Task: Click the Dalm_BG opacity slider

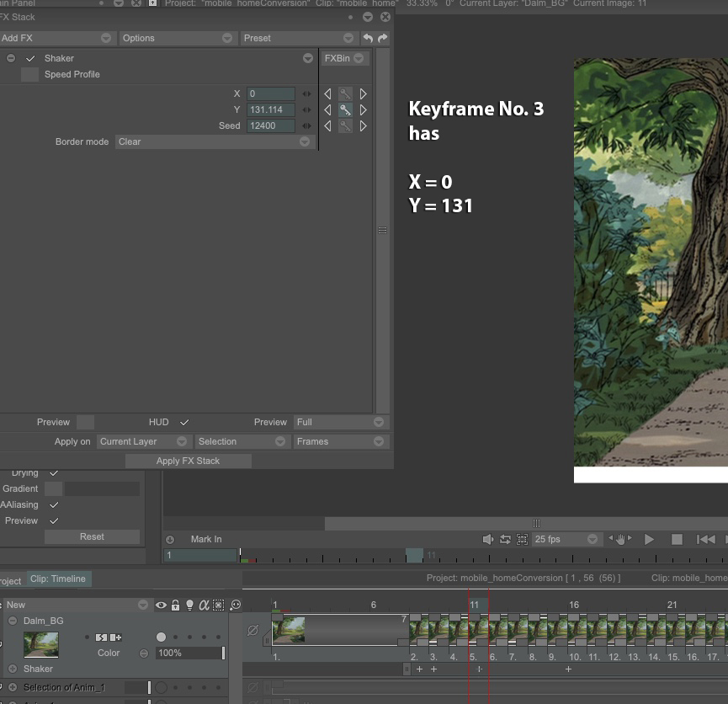Action: (x=190, y=653)
